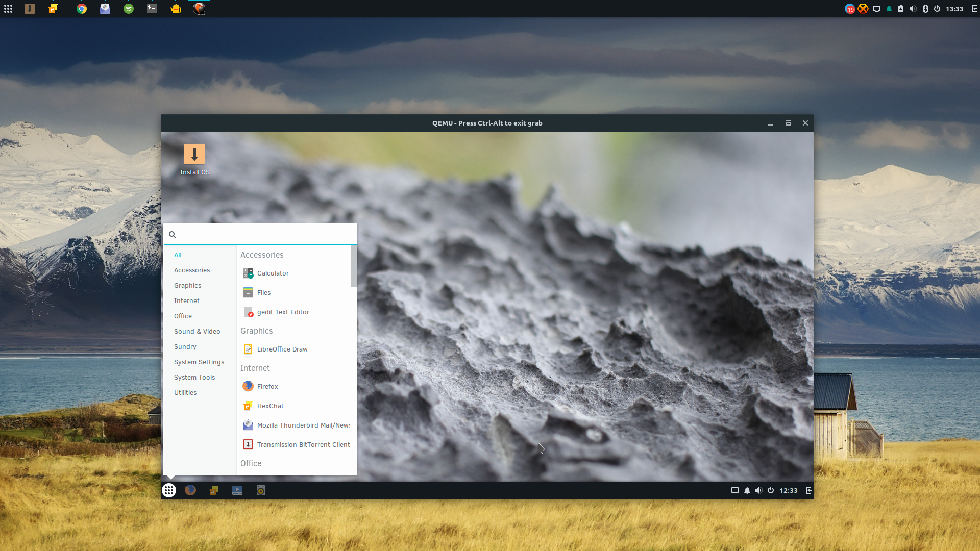Click the orange hexagon tray icon
The height and width of the screenshot is (551, 980).
[863, 9]
